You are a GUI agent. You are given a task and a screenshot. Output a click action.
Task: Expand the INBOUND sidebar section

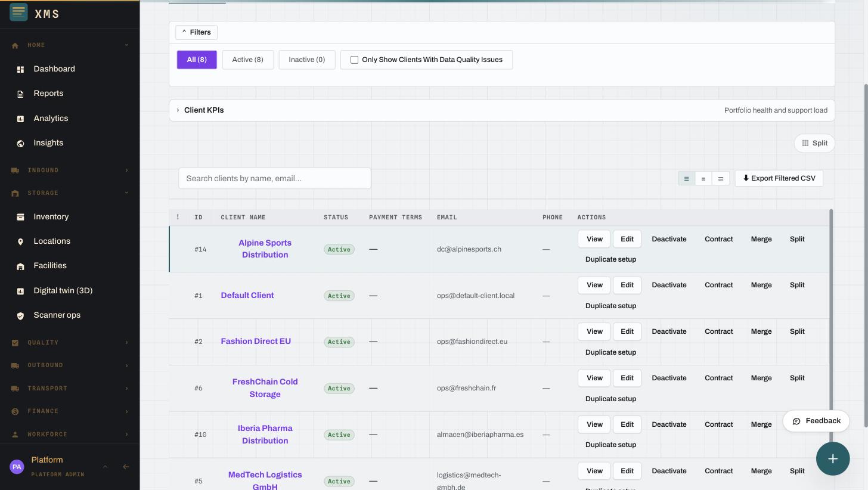tap(126, 170)
